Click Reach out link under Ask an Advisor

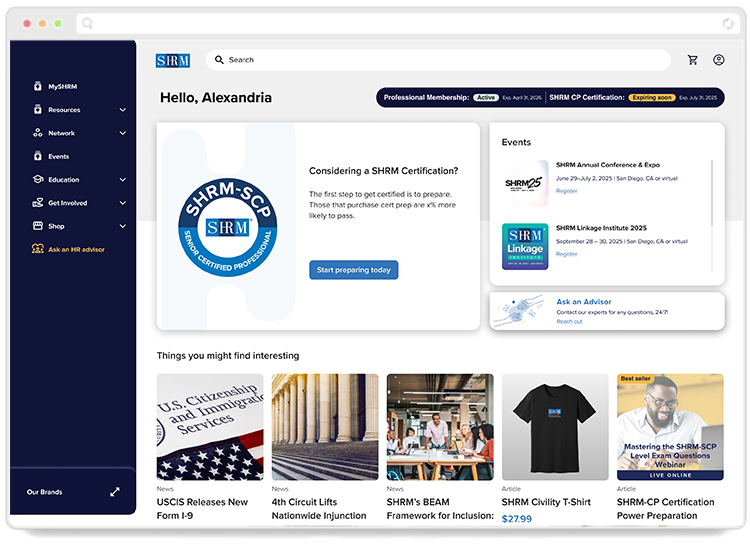click(x=569, y=321)
